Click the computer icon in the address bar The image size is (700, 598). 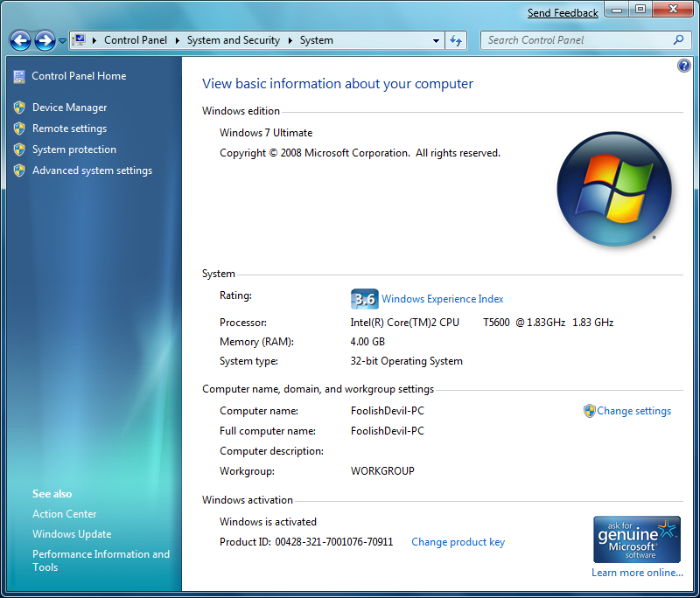pyautogui.click(x=80, y=40)
